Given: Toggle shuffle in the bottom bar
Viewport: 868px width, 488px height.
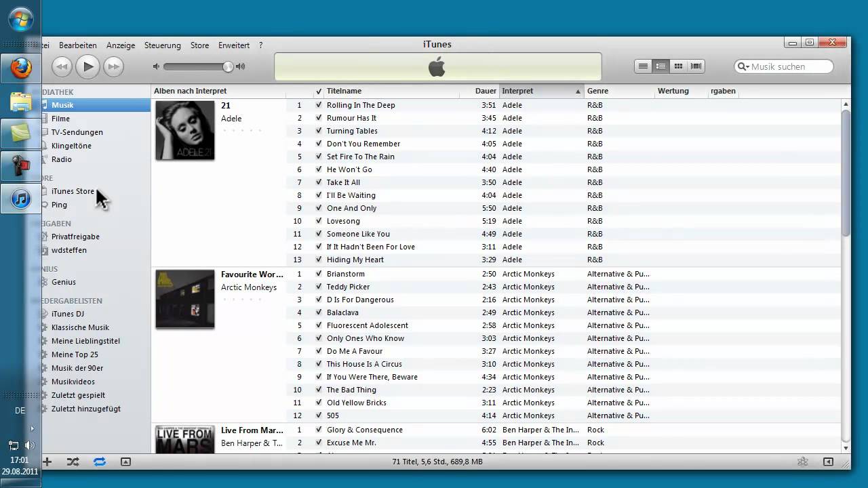Looking at the screenshot, I should tap(73, 462).
